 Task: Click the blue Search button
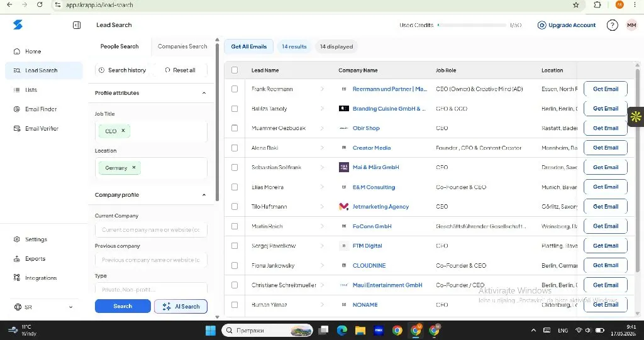point(123,306)
